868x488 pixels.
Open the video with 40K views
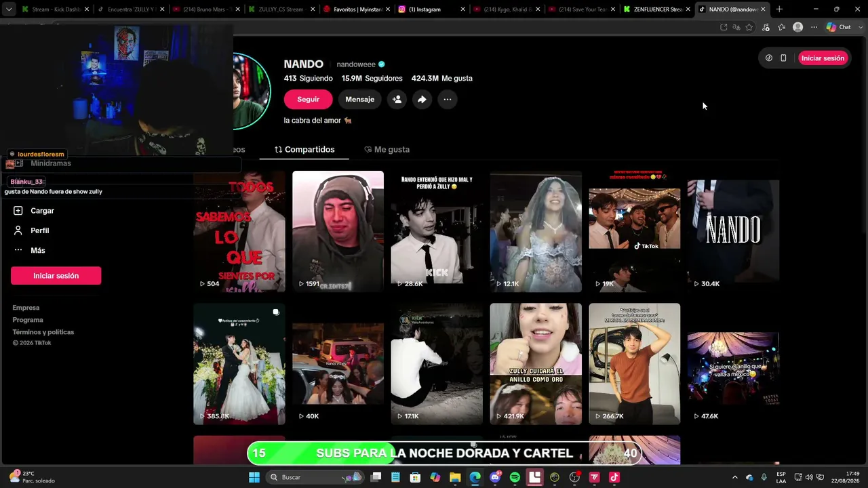pos(338,364)
